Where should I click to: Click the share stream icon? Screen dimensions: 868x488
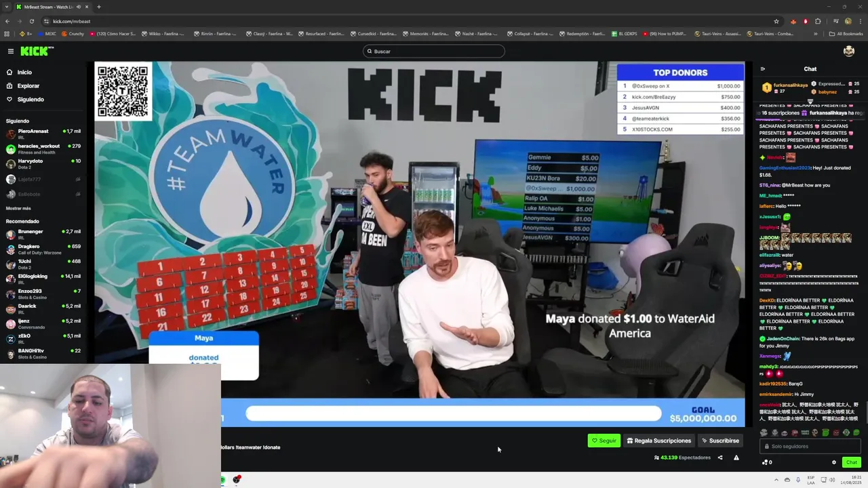[x=720, y=457]
